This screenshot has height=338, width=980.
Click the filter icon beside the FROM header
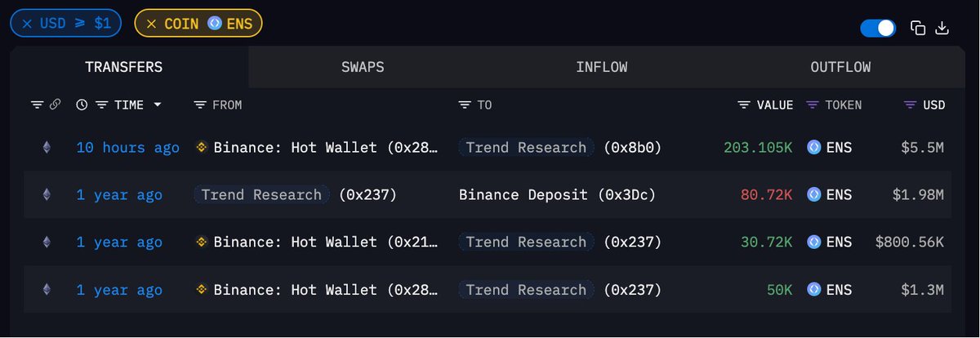(x=201, y=105)
